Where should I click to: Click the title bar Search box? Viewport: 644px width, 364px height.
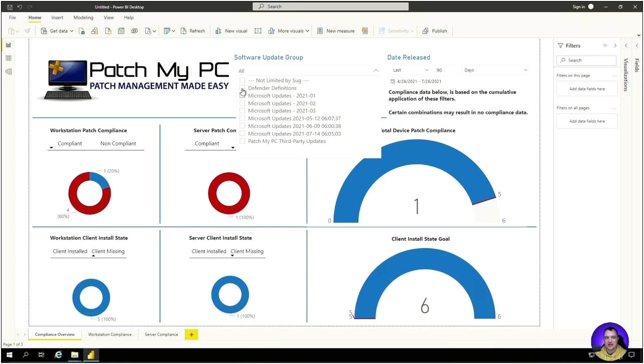(331, 7)
